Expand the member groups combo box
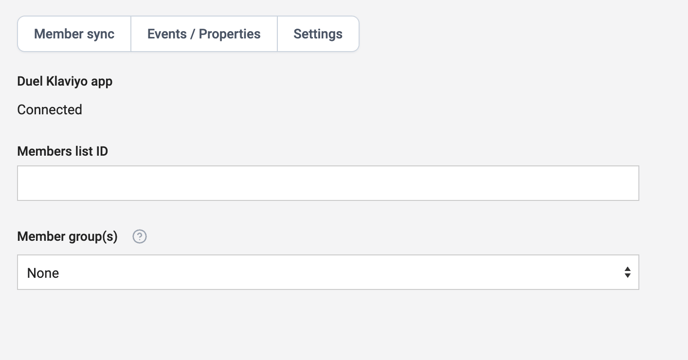 (328, 272)
